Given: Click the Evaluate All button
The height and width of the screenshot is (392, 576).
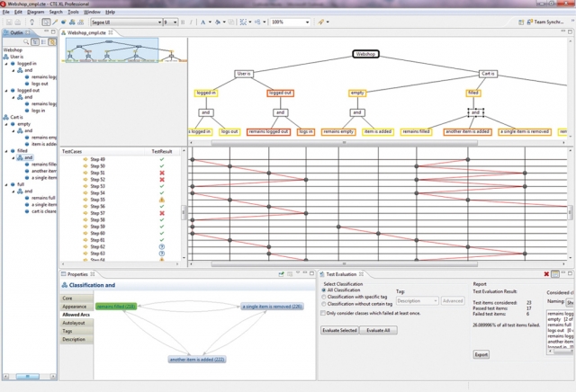Looking at the screenshot, I should pos(378,330).
